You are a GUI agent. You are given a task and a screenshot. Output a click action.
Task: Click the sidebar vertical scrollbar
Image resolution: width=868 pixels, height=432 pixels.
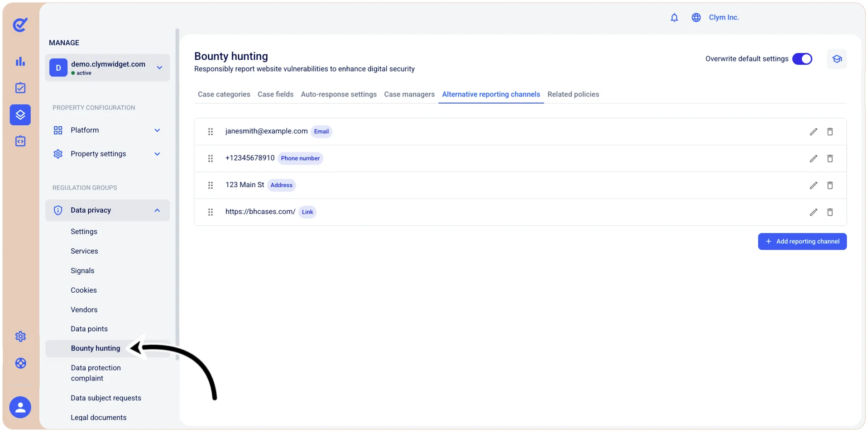coord(177,195)
